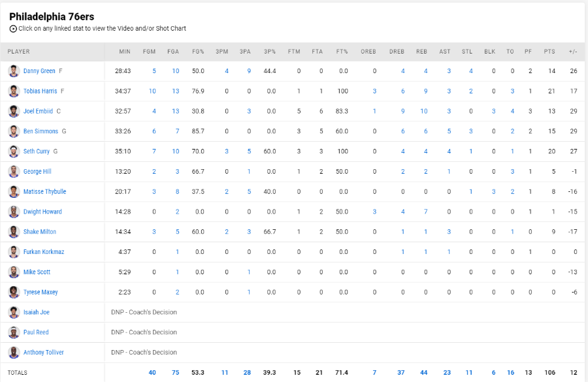Open Joel Embiid player name link
Screen dimensions: 588x382
click(38, 111)
